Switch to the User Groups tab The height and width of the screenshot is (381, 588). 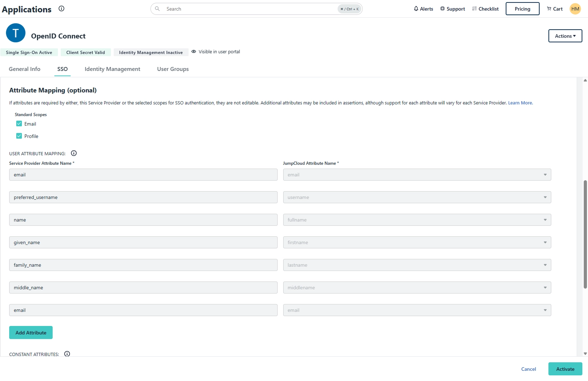[x=173, y=69]
